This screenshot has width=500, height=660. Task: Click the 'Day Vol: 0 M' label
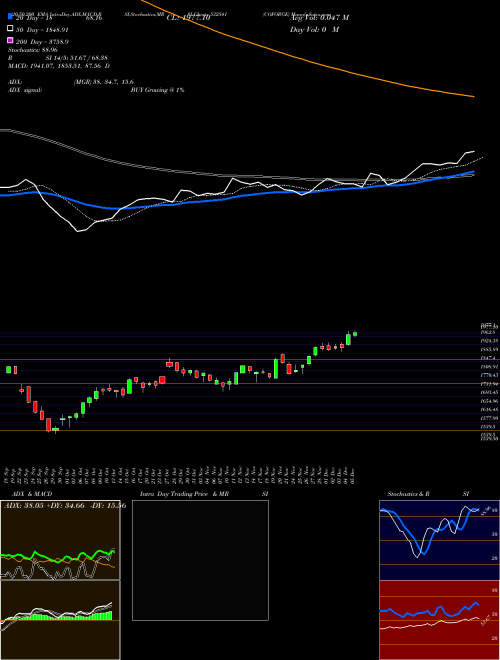coord(314,30)
